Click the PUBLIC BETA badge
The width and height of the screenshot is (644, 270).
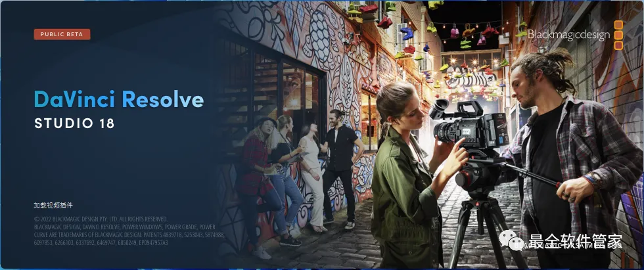(62, 34)
